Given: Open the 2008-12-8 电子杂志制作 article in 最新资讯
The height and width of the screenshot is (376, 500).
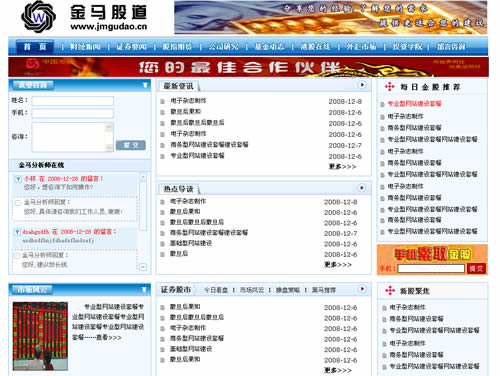Looking at the screenshot, I should tap(188, 101).
